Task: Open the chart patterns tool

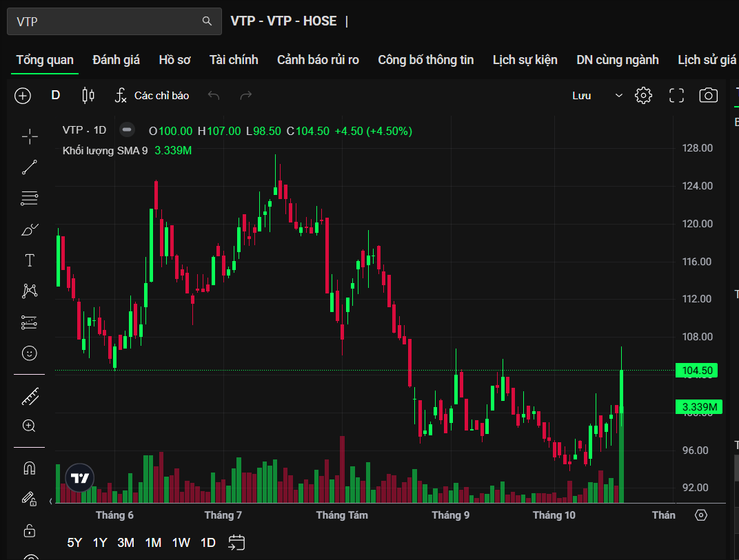Action: pos(30,291)
